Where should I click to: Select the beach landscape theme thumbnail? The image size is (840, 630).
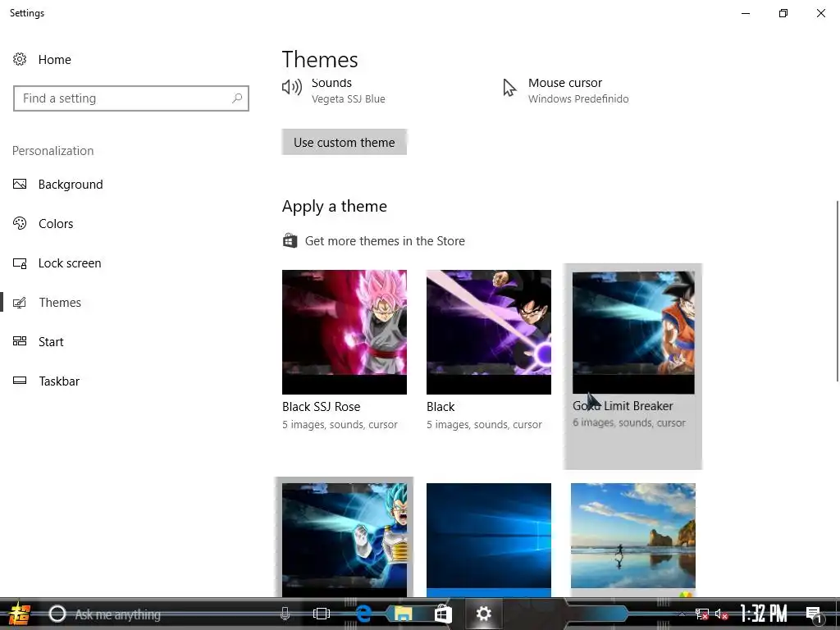point(633,540)
